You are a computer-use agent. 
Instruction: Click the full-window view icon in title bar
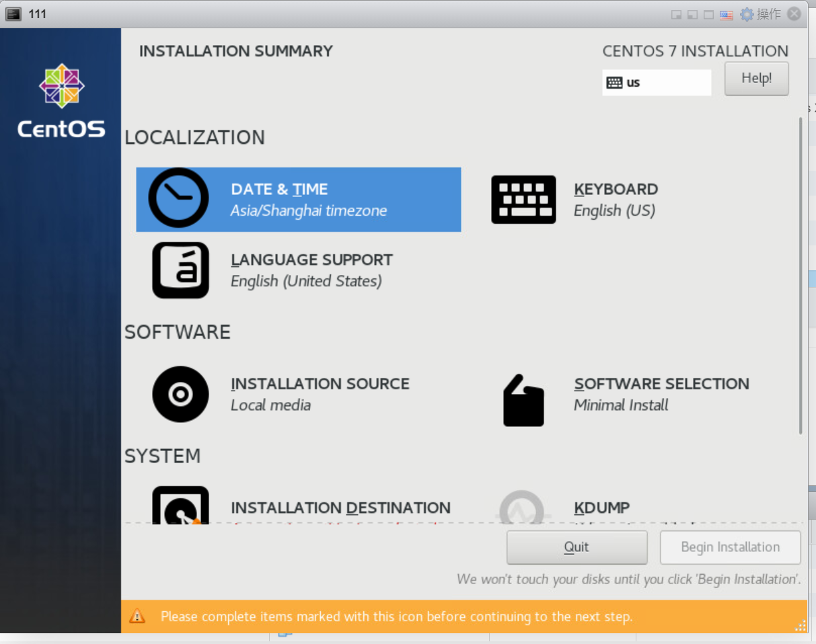click(708, 15)
